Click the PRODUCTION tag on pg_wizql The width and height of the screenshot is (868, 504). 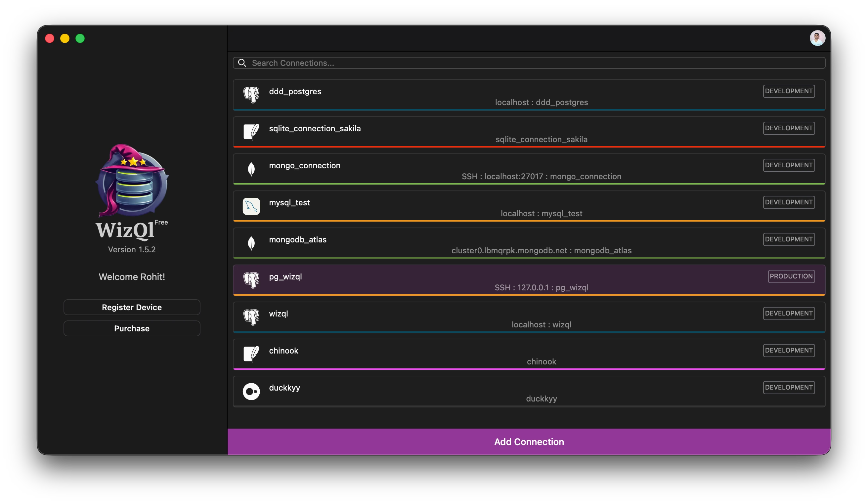coord(791,276)
